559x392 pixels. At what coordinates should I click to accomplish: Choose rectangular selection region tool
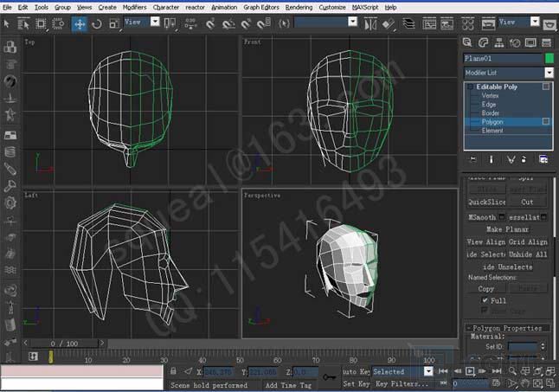(41, 24)
